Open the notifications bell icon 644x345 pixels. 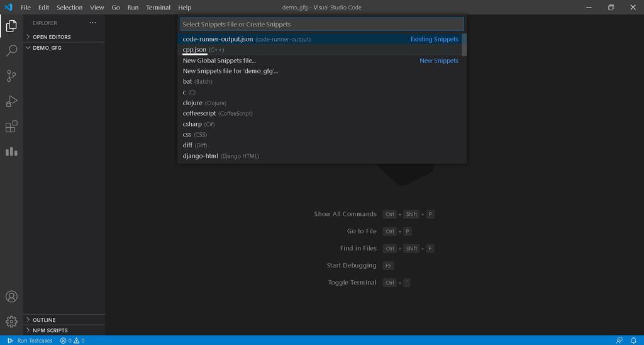point(633,341)
